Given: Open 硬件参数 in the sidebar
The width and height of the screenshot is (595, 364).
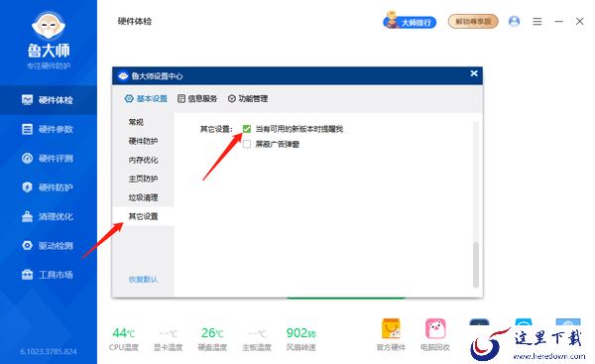Looking at the screenshot, I should 49,129.
